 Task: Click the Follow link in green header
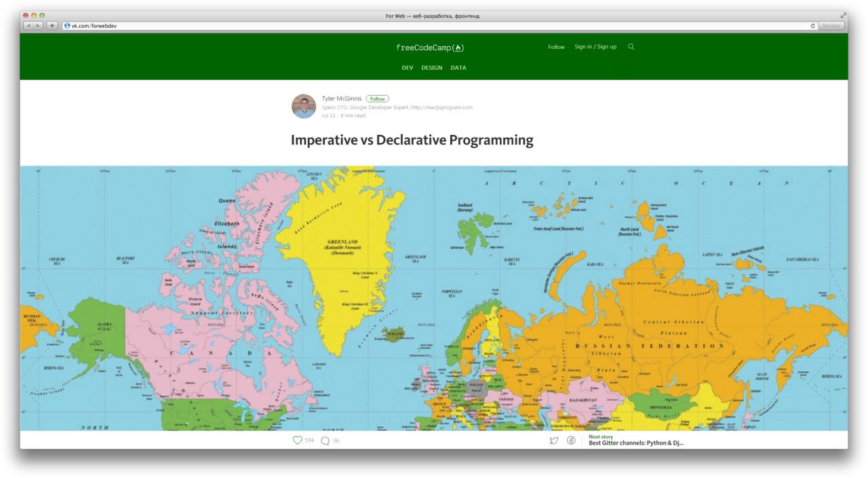pos(556,47)
